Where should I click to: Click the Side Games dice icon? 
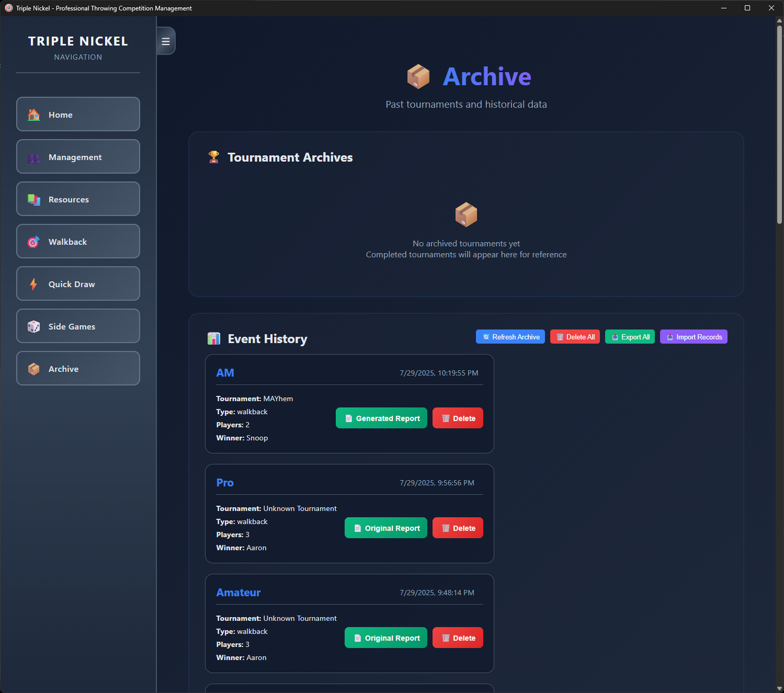click(34, 327)
